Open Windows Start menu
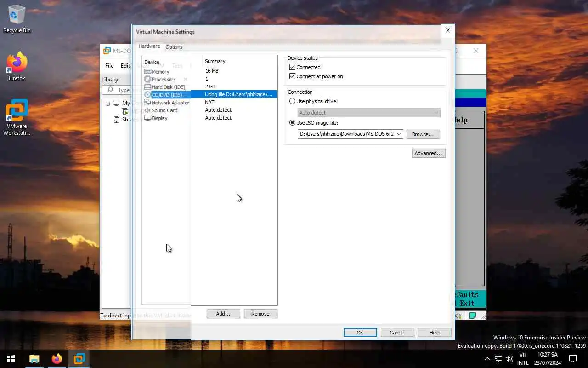 11,359
